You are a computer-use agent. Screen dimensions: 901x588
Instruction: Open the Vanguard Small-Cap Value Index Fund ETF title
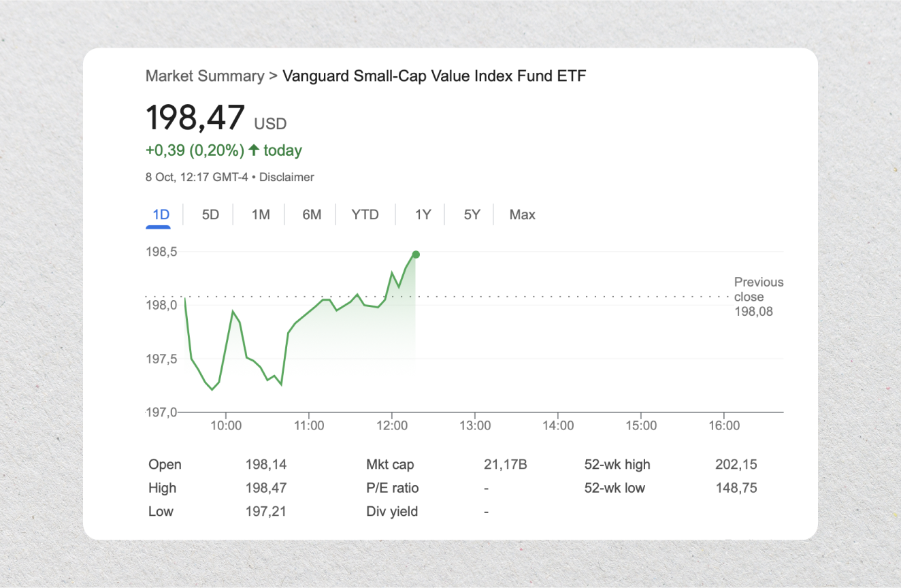433,76
